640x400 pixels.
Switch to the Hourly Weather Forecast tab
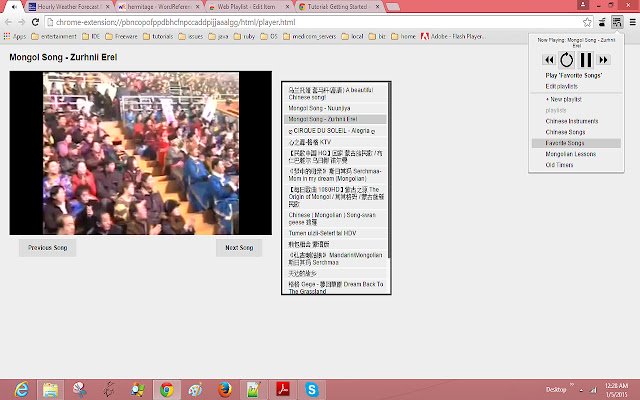pyautogui.click(x=69, y=7)
